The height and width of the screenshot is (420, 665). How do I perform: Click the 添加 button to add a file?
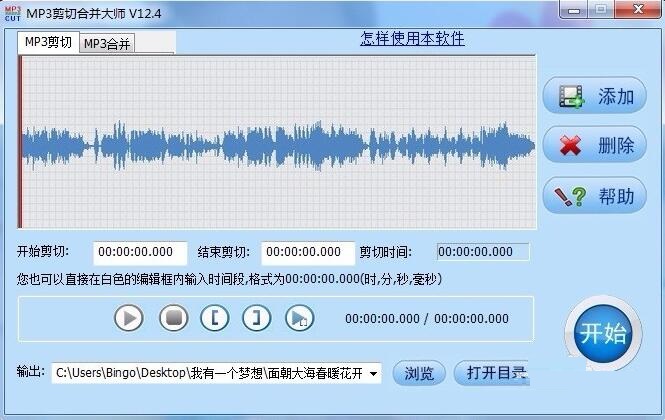pyautogui.click(x=595, y=95)
